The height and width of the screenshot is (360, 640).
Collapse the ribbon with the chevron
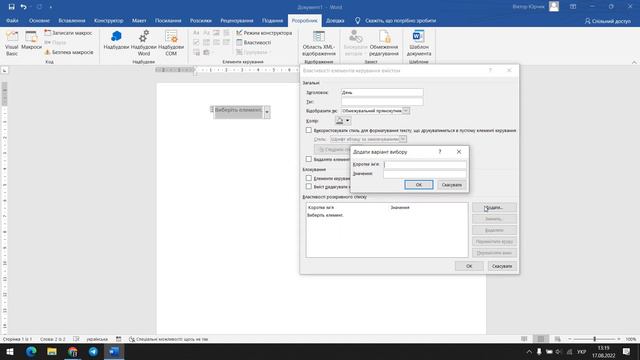pos(634,62)
